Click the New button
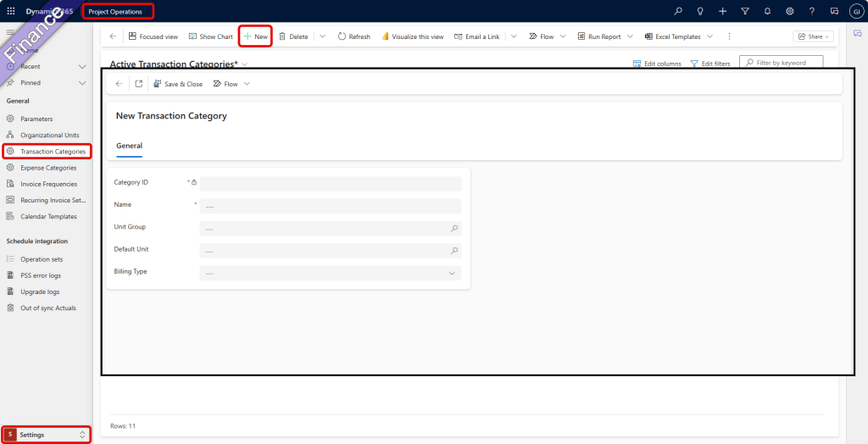Viewport: 868px width, 444px height. (x=255, y=36)
